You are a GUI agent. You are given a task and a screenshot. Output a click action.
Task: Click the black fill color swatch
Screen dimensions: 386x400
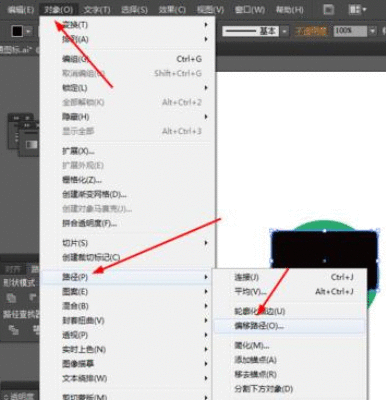[x=17, y=31]
